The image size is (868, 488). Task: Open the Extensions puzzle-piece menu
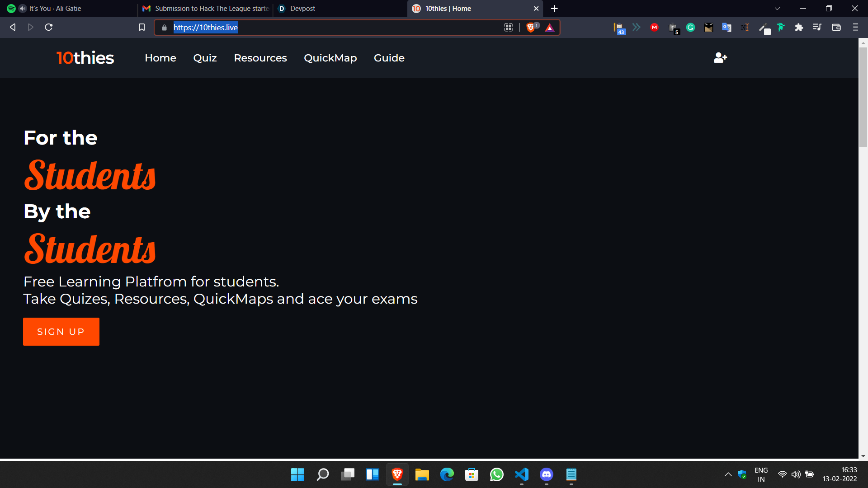[799, 28]
